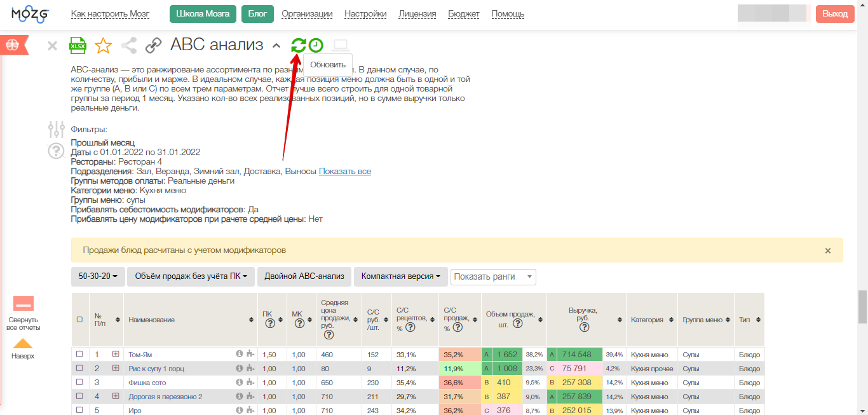Open the Бюджет menu item
Viewport: 868px width, 415px height.
coord(464,14)
